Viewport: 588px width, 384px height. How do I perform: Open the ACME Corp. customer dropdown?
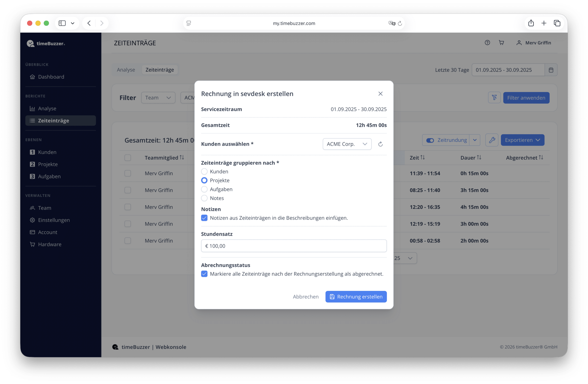(x=347, y=144)
